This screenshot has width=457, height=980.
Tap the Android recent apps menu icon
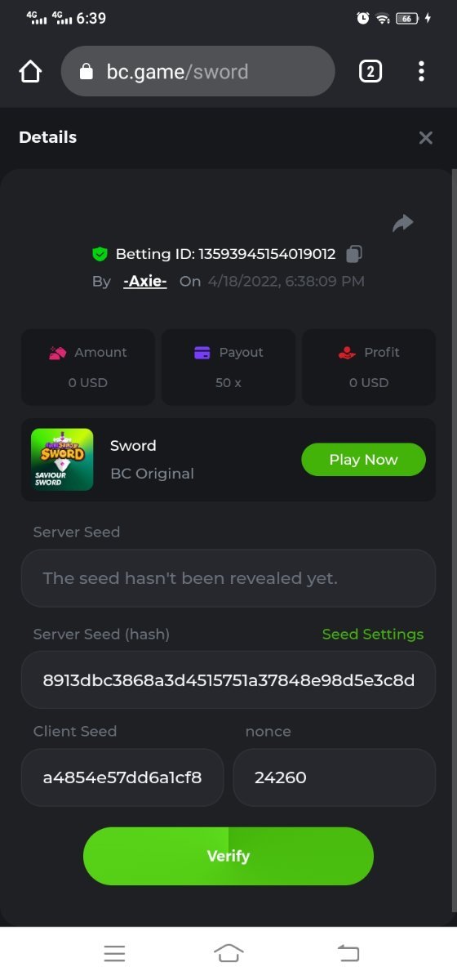114,953
